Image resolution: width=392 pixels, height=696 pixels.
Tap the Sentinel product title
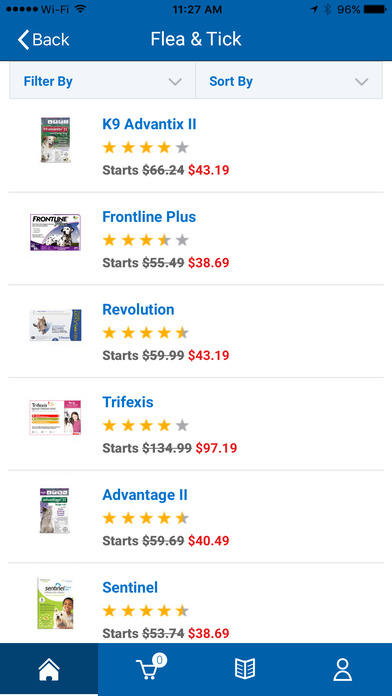tap(130, 588)
